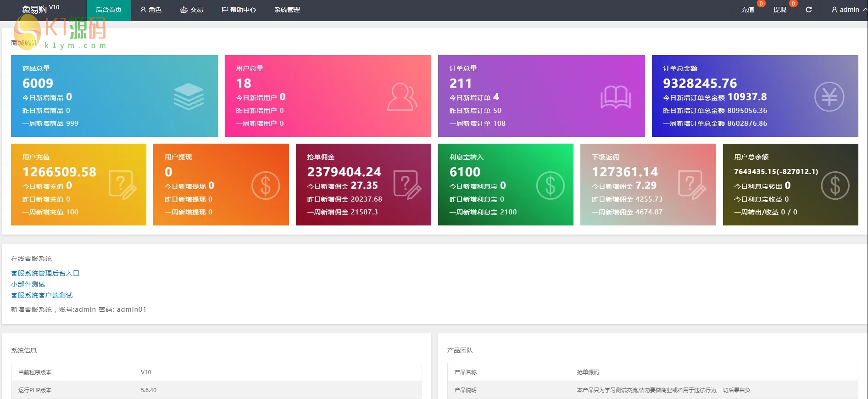Click the dollar icon in 用户提现 card
The width and height of the screenshot is (868, 399).
pos(265,185)
